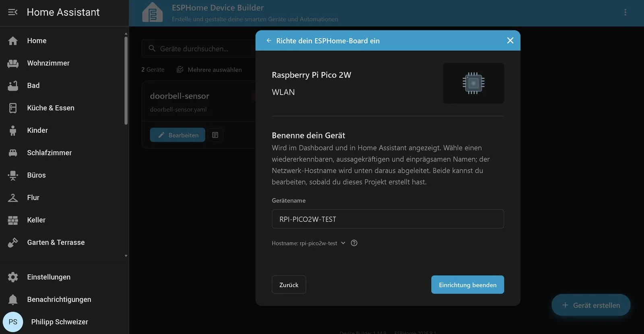Screen dimensions: 644x334
Task: Toggle Mehrere auswählen multi-select
Action: tap(209, 70)
